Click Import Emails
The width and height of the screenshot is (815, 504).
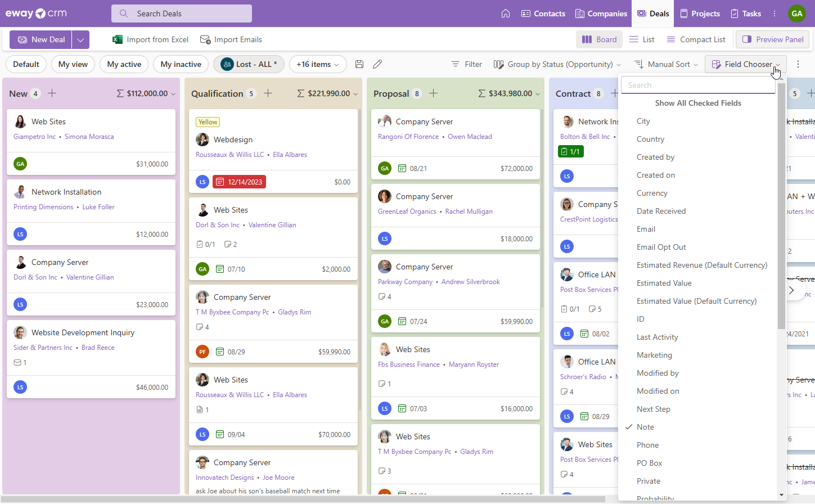231,39
